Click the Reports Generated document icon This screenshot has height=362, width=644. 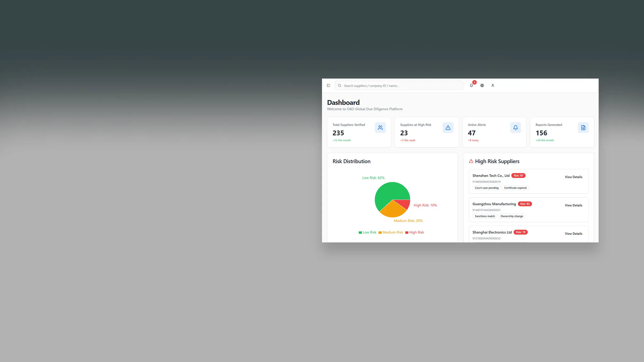(583, 128)
